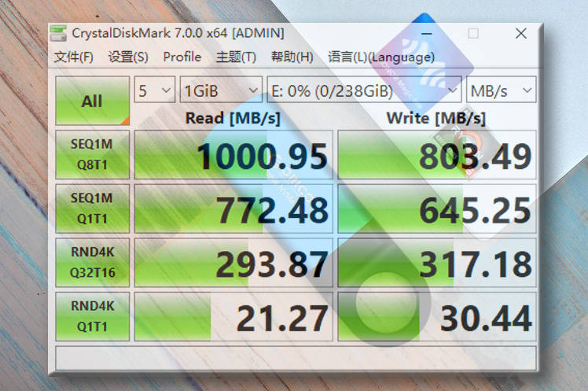Open the test size dropdown showing 1GiB
Viewport: 588px width, 391px height.
(x=221, y=90)
